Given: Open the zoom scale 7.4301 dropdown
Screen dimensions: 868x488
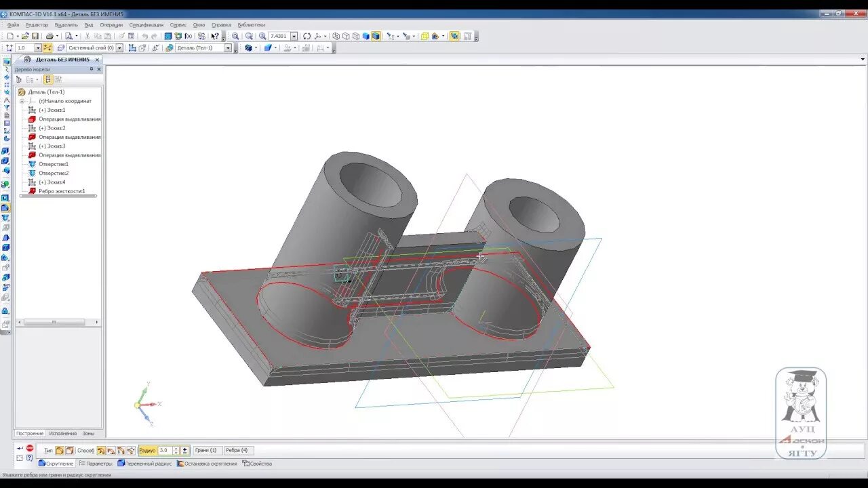Looking at the screenshot, I should pos(294,36).
